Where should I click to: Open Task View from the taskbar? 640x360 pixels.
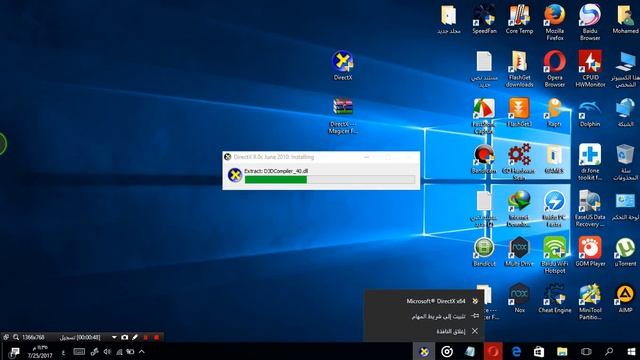[586, 351]
